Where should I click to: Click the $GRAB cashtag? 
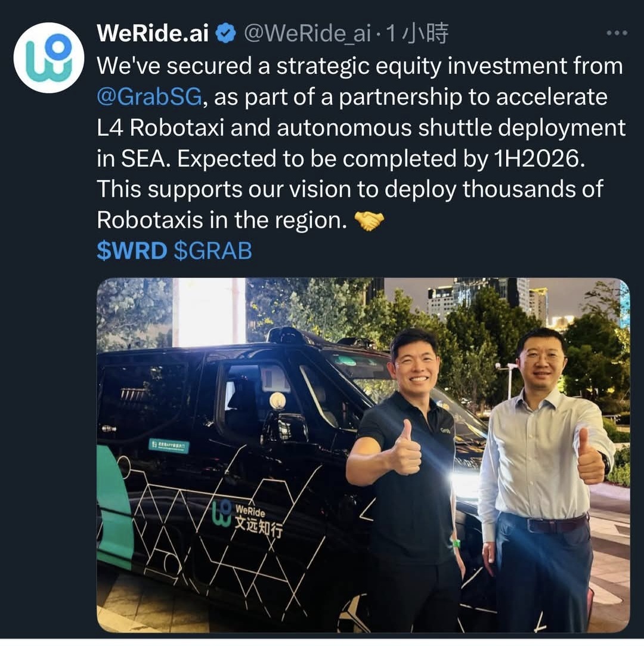pyautogui.click(x=213, y=251)
